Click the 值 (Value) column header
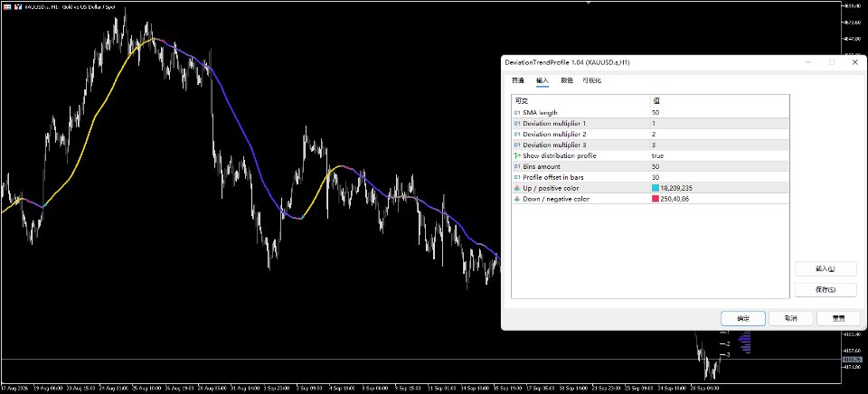The width and height of the screenshot is (868, 394). (x=720, y=101)
